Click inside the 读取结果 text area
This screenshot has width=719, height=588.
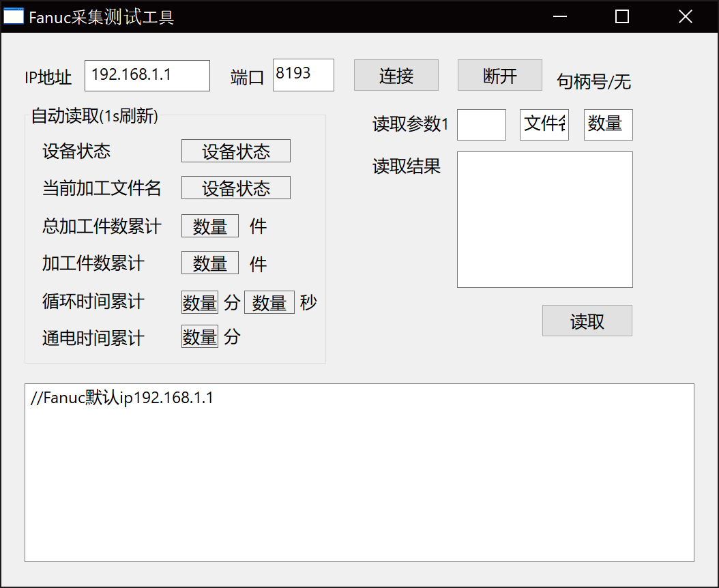coord(545,220)
